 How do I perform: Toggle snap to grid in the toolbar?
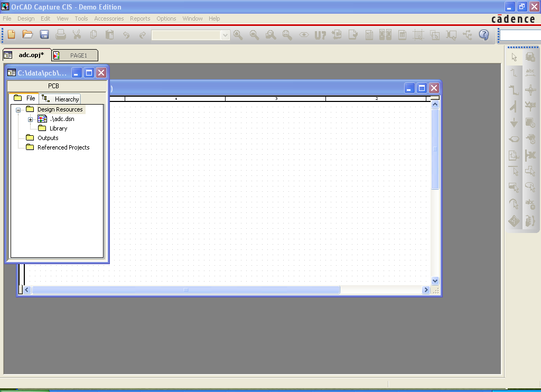click(418, 35)
